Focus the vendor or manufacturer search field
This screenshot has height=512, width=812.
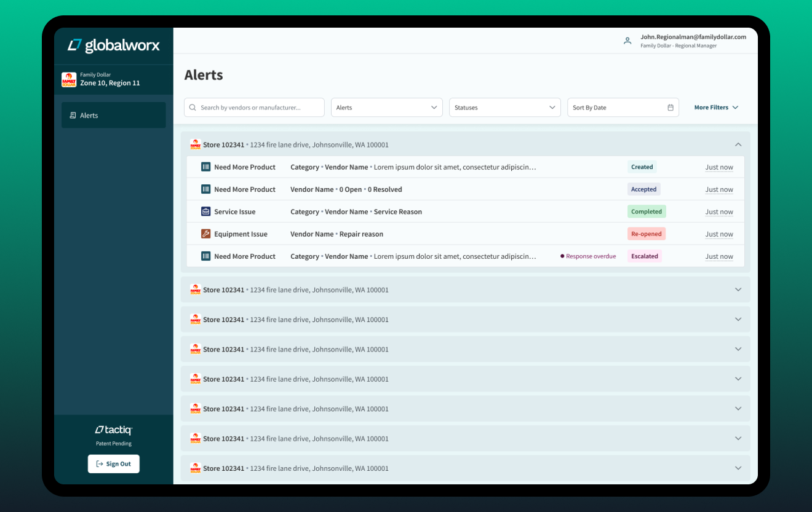254,108
